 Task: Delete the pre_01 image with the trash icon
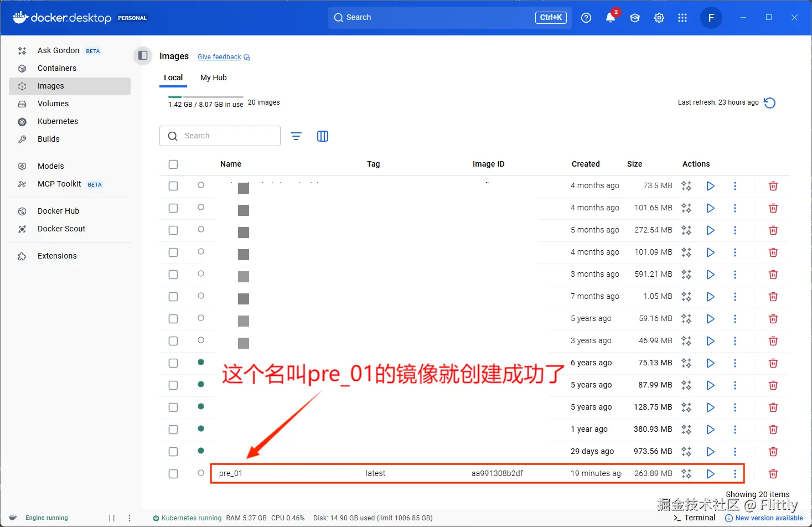coord(773,473)
